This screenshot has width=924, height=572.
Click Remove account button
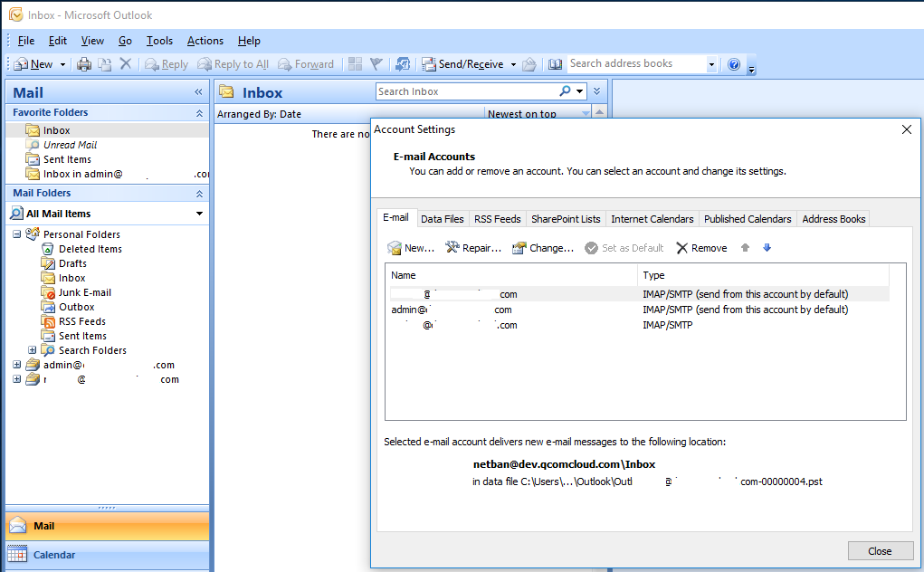pos(701,248)
